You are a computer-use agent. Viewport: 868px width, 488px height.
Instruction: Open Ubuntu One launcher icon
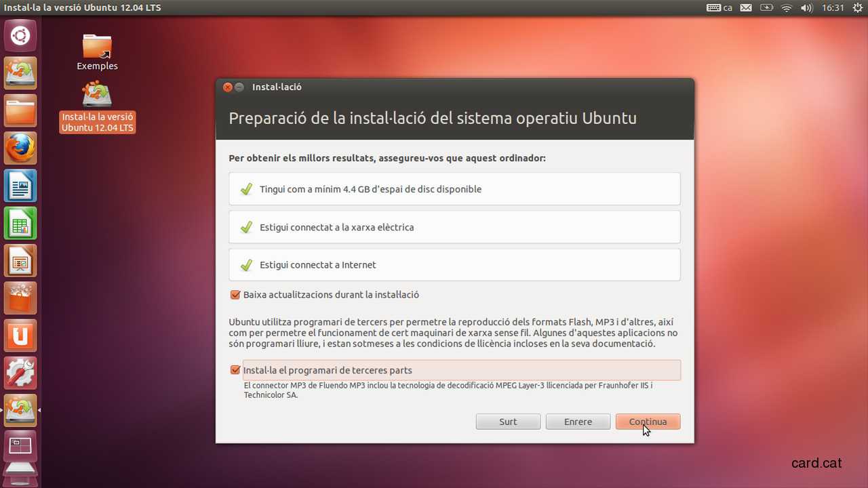tap(20, 335)
